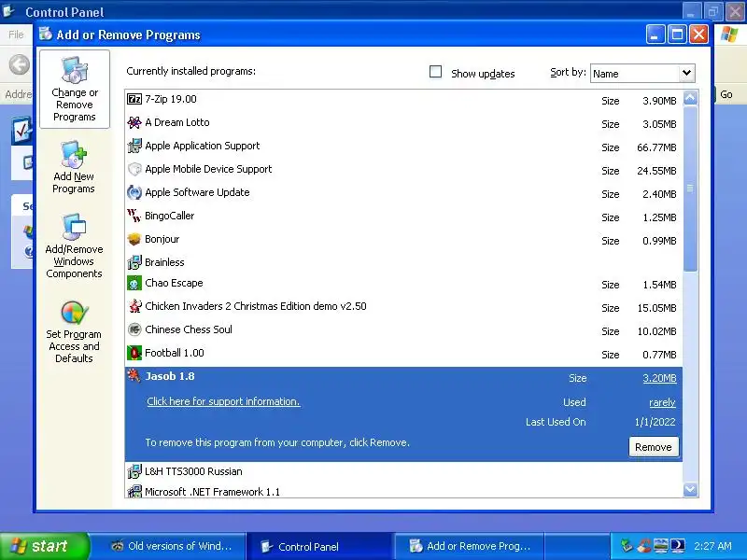The image size is (747, 560).
Task: Click the L&H TTS3000 Russian icon
Action: click(x=134, y=471)
